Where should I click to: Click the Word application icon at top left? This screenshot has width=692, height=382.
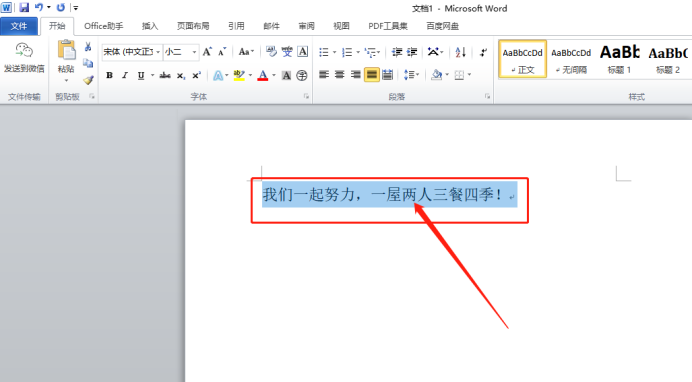[6, 7]
